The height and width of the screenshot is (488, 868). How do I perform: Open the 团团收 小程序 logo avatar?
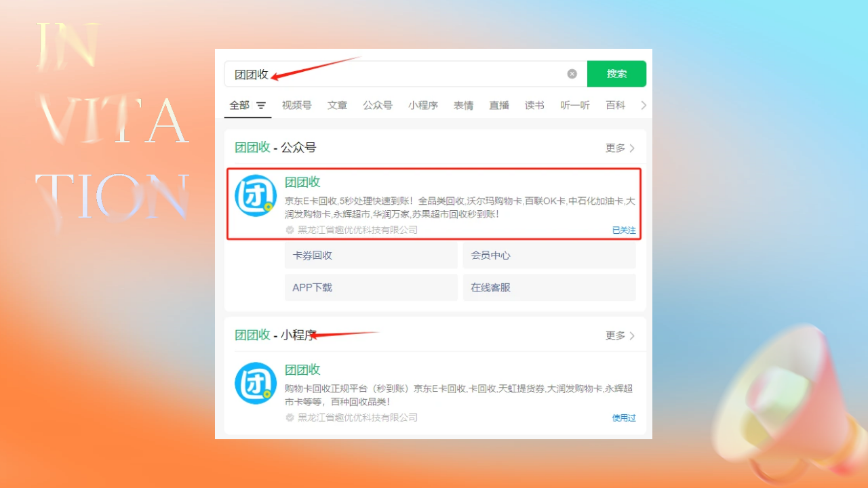pyautogui.click(x=256, y=384)
